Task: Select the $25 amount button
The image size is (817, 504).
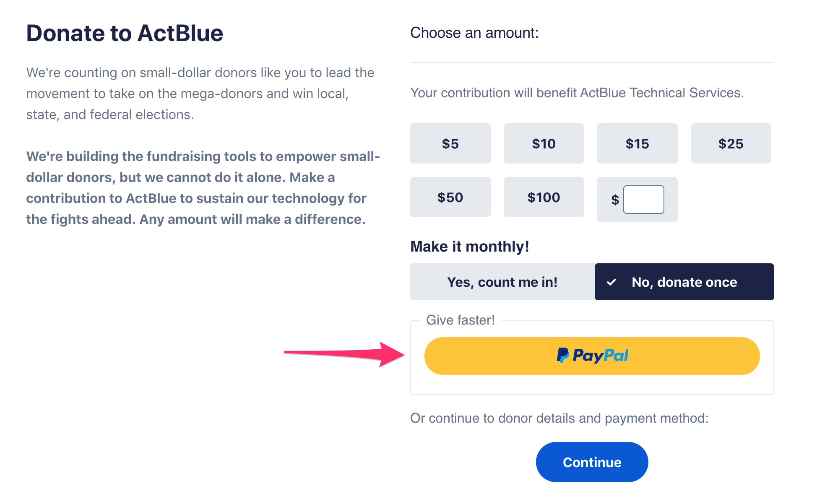Action: point(731,143)
